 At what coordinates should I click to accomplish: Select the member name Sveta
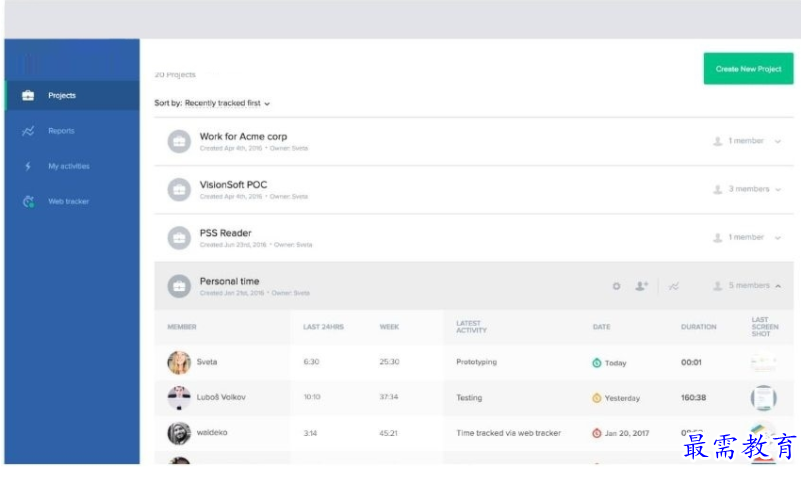(x=207, y=362)
